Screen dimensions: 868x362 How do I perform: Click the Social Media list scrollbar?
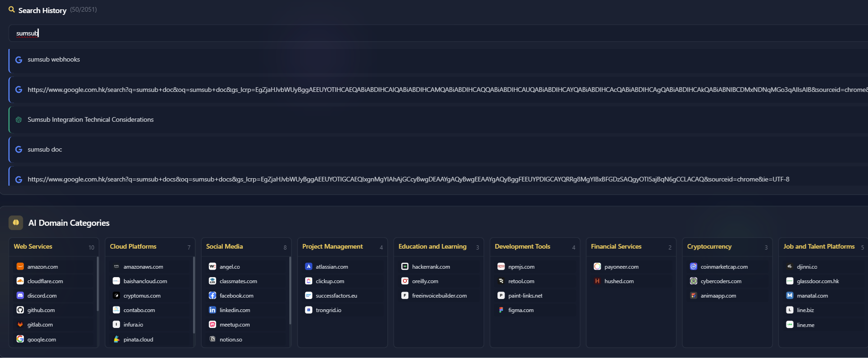pos(290,290)
